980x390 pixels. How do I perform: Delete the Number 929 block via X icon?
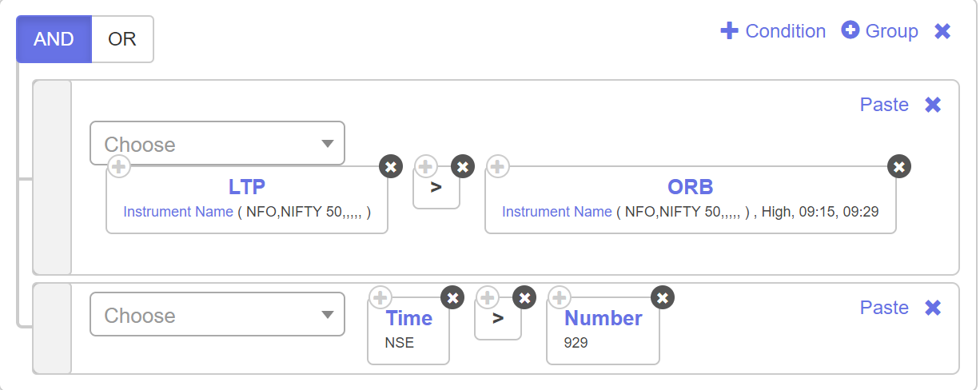coord(663,297)
